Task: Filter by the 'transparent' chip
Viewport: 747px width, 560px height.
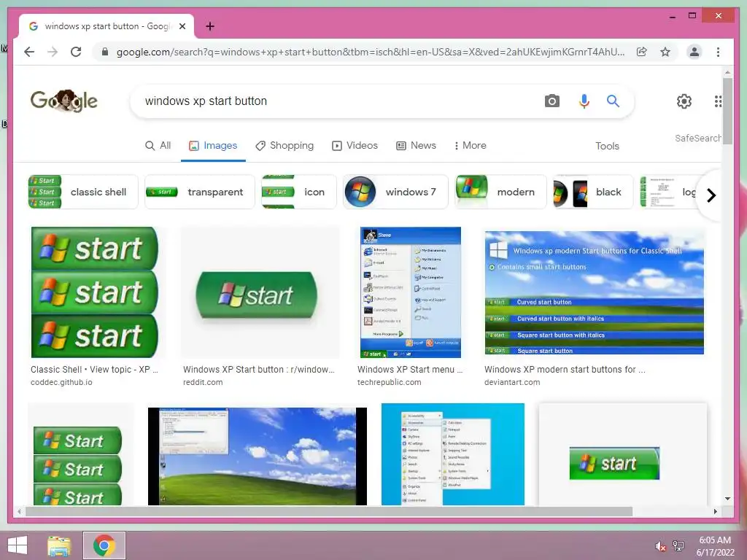Action: click(x=200, y=192)
